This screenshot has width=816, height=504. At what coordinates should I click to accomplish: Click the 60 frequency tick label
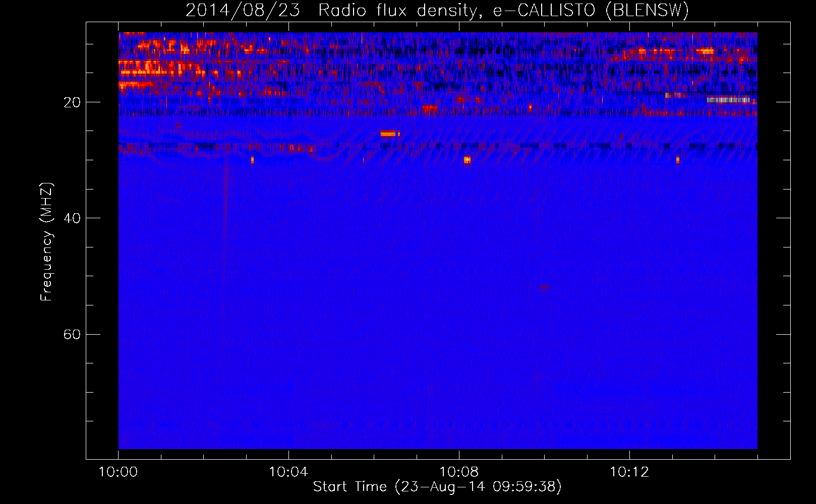pos(72,335)
